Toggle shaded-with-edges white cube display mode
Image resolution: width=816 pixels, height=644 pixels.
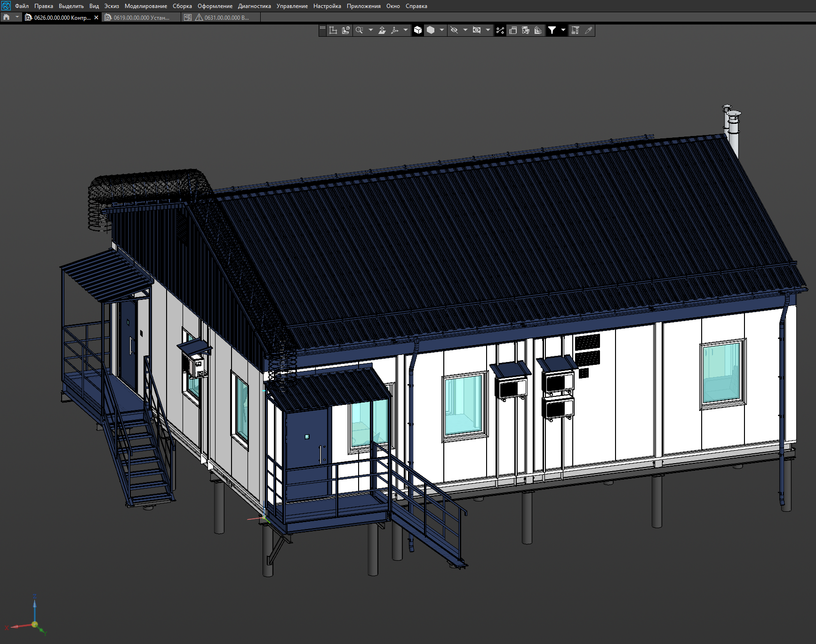(x=418, y=31)
